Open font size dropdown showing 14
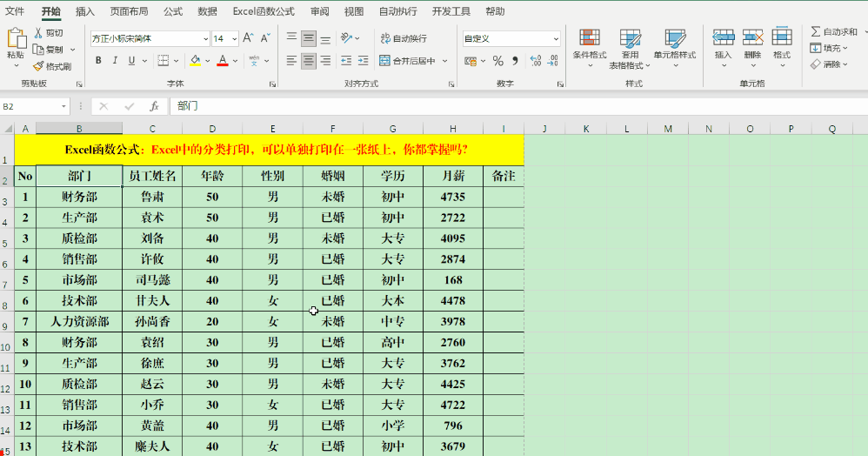The width and height of the screenshot is (868, 456). pos(235,39)
